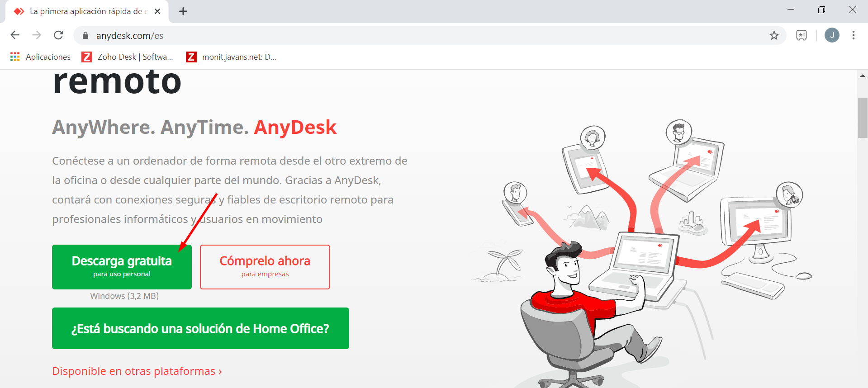Click the red AnyDesk word in slogan
Image resolution: width=868 pixels, height=388 pixels.
point(295,127)
